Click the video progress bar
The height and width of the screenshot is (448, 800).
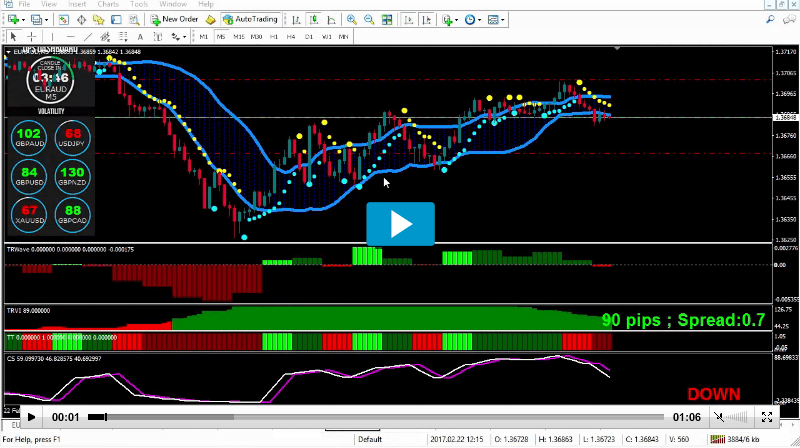point(376,417)
